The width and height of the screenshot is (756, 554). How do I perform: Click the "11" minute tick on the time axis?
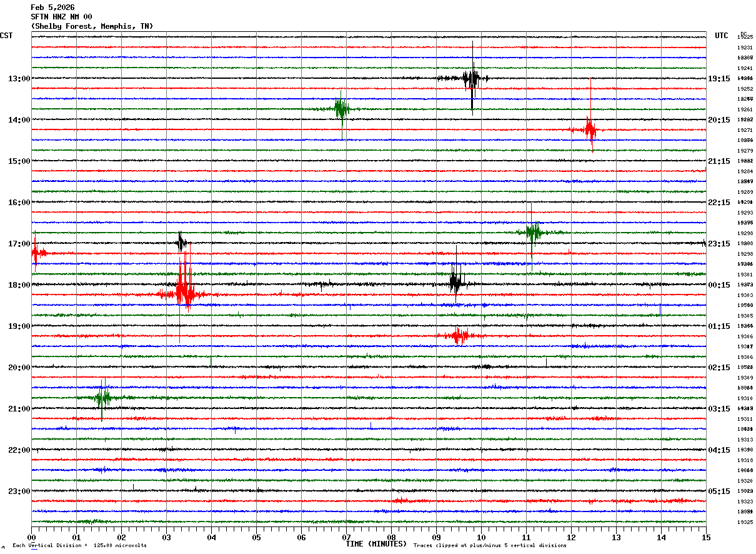pos(526,537)
